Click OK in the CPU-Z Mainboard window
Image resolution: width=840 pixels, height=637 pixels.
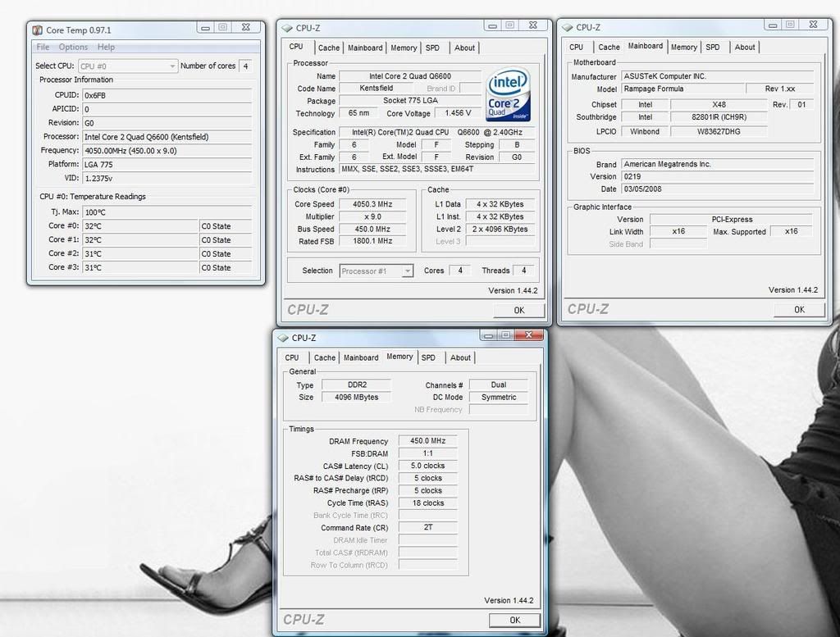[x=799, y=309]
